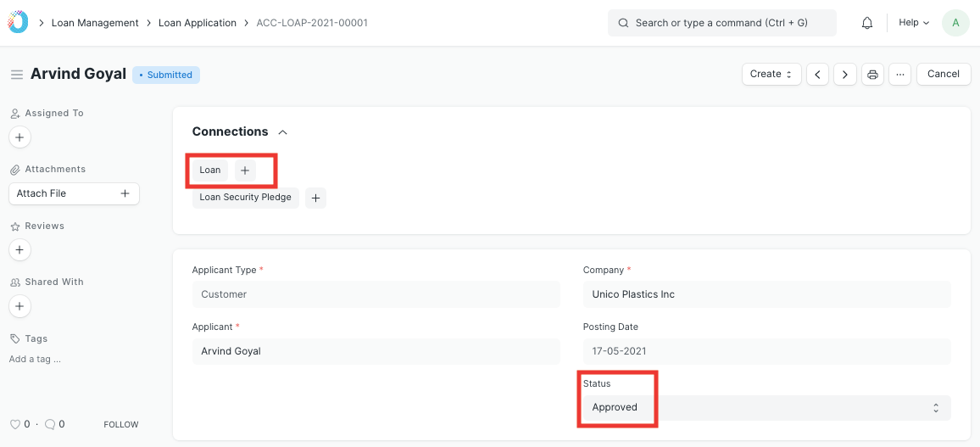Click the ACC-LOAP-2021-00001 breadcrumb
Viewport: 980px width, 447px height.
click(x=312, y=23)
